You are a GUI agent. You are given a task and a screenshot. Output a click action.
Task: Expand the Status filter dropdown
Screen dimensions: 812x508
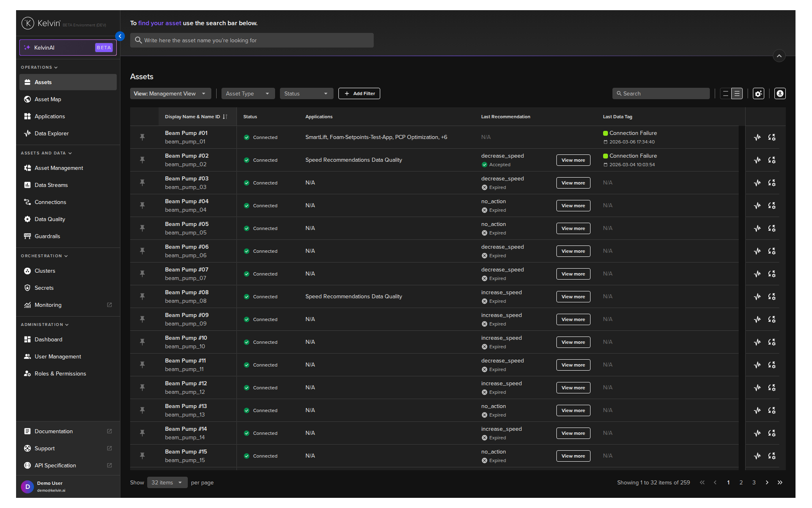click(306, 94)
